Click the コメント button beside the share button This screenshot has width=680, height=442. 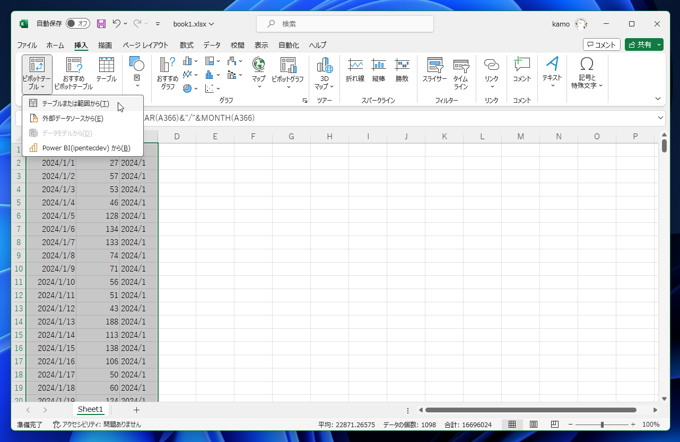coord(602,45)
